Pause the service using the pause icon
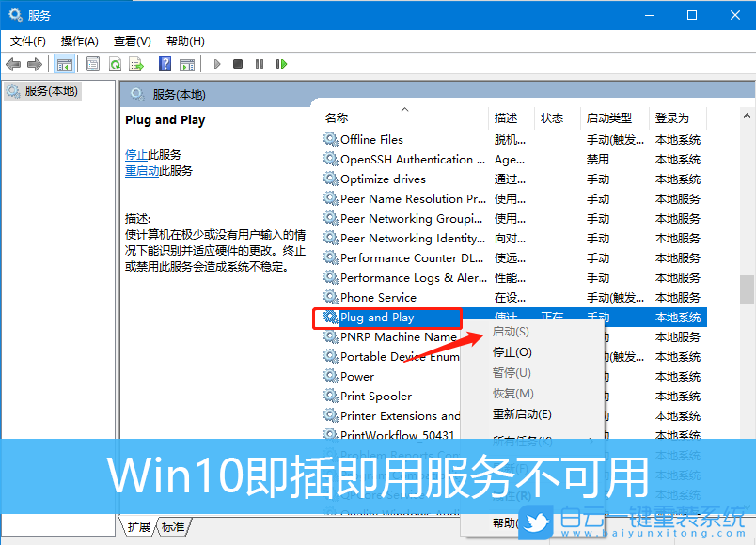This screenshot has height=545, width=756. pos(260,64)
